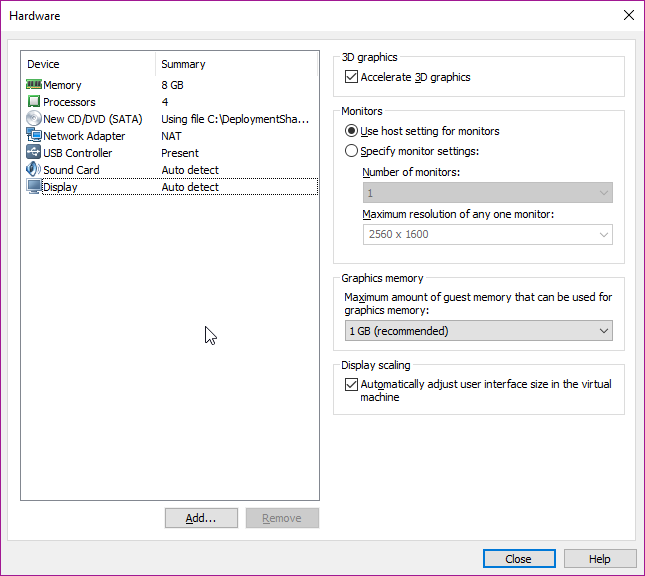Select the Processors device row
Image resolution: width=645 pixels, height=576 pixels.
(171, 102)
